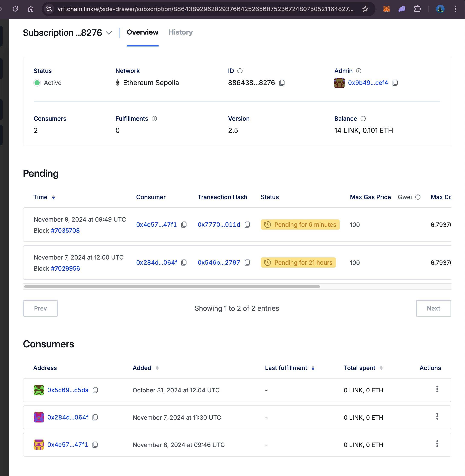Open pending consumer 0x284d...064f link
Screen dimensions: 465x476
pos(157,263)
